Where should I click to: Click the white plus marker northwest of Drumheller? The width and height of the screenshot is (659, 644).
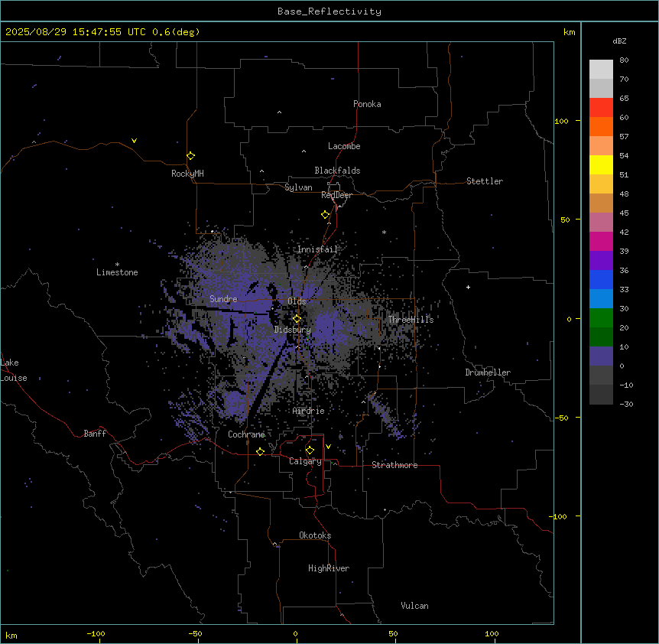coord(468,287)
